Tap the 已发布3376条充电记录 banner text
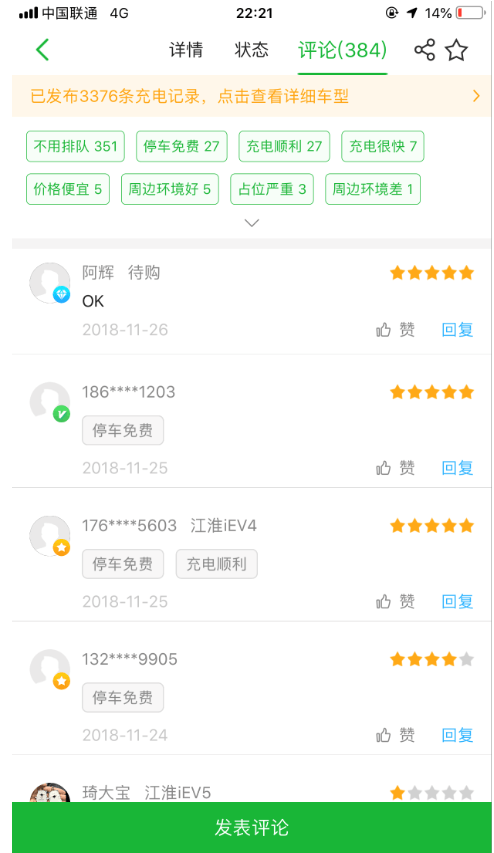Image resolution: width=494 pixels, height=853 pixels. [x=189, y=96]
